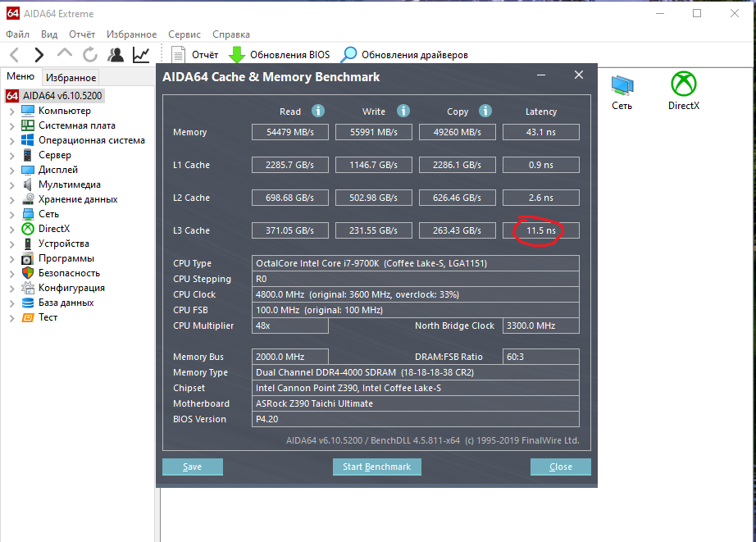756x542 pixels.
Task: Select the Операционная система Windows icon
Action: pyautogui.click(x=28, y=140)
